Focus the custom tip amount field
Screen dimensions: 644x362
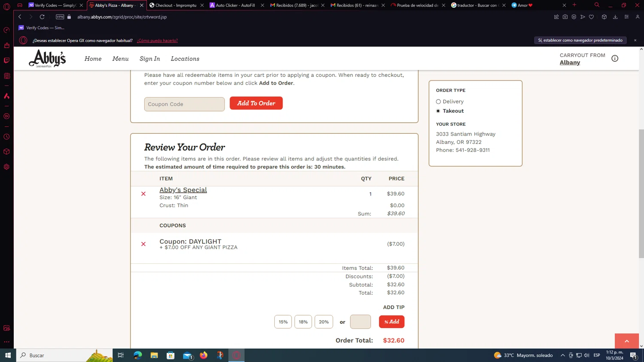(361, 322)
